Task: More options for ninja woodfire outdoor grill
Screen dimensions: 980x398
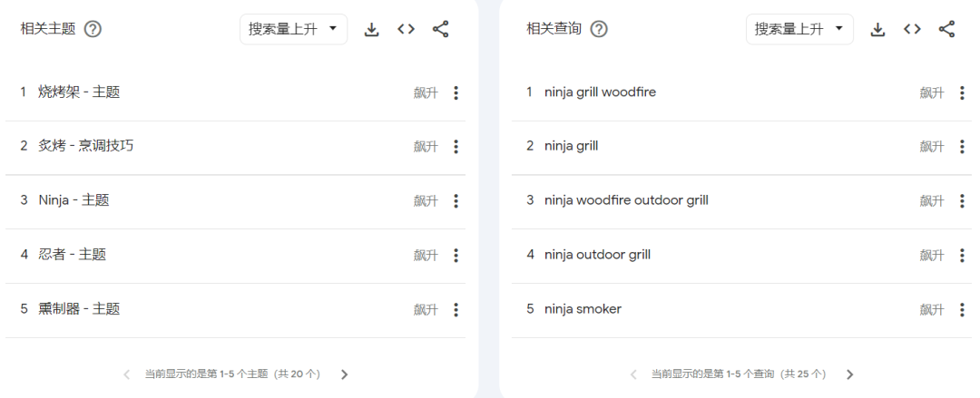Action: point(962,201)
